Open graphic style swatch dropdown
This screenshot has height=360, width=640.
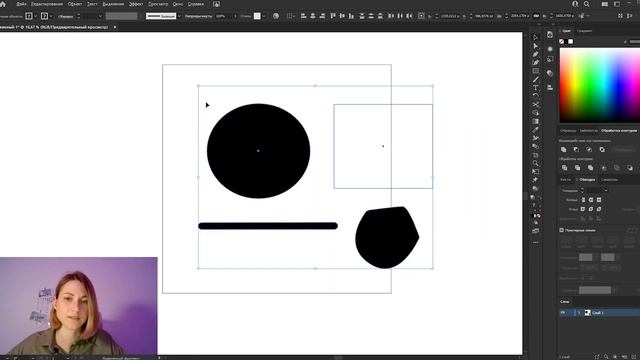click(264, 16)
